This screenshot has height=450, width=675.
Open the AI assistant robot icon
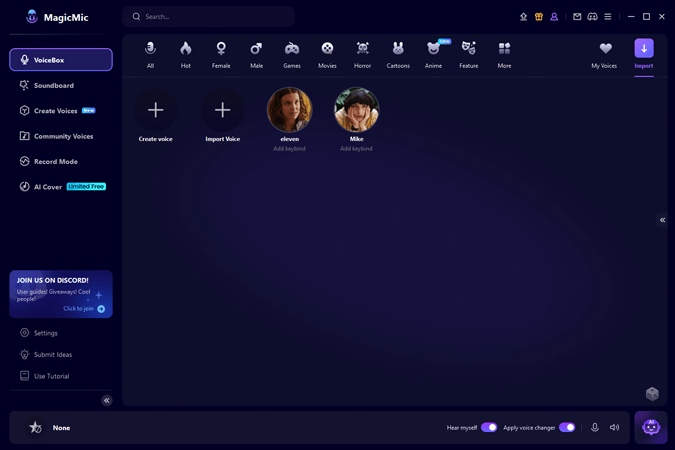coord(651,427)
